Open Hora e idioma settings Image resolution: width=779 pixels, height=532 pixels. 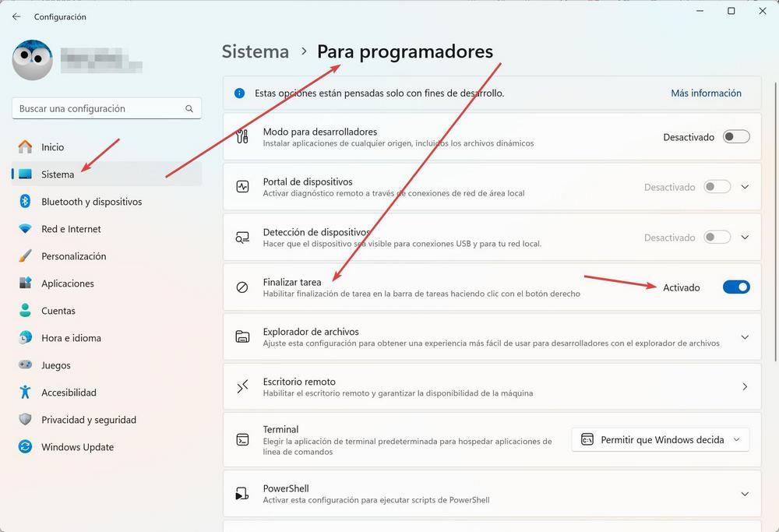click(107, 338)
